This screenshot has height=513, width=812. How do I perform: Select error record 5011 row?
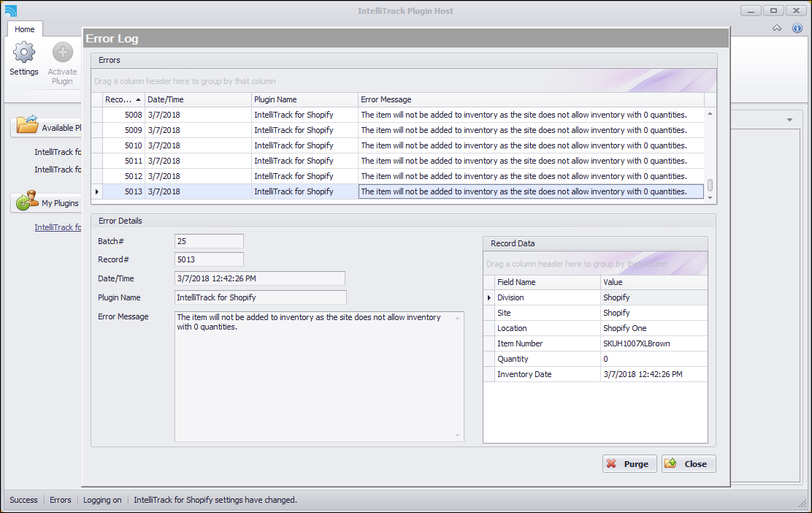(x=398, y=161)
